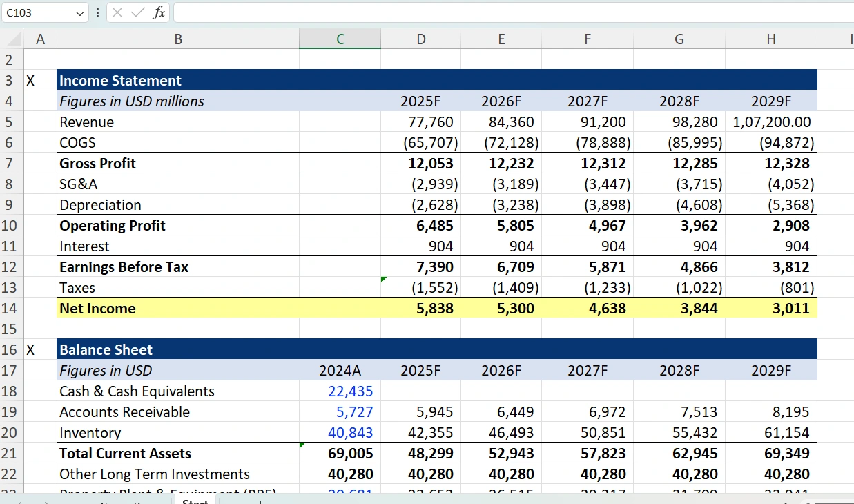The height and width of the screenshot is (504, 854).
Task: Switch to the Start sheet tab
Action: pos(195,500)
